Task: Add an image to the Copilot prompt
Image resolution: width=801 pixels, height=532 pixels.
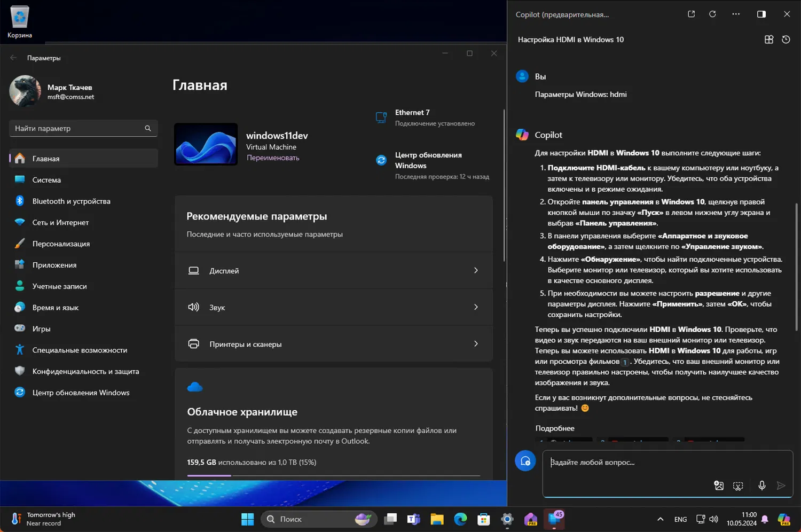Action: pos(719,486)
